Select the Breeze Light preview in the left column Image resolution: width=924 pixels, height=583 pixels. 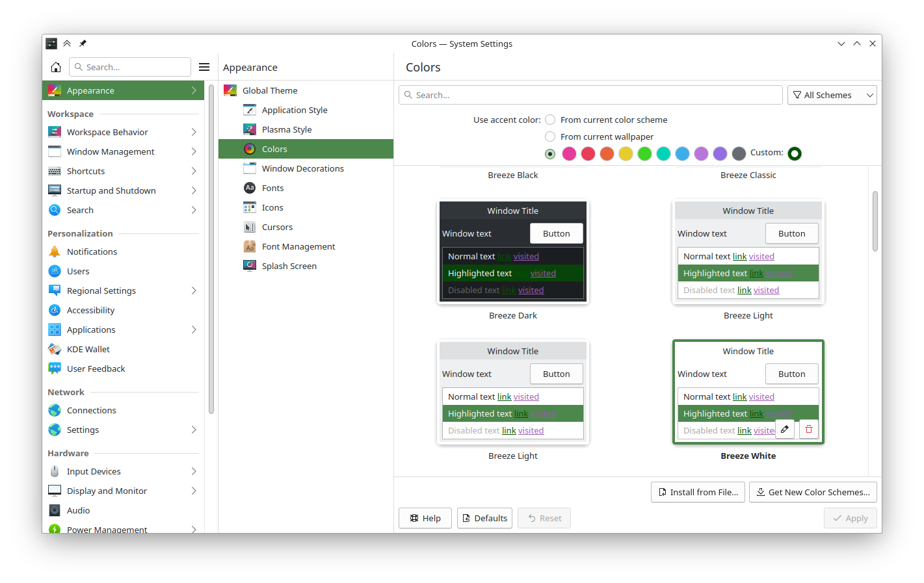point(513,393)
